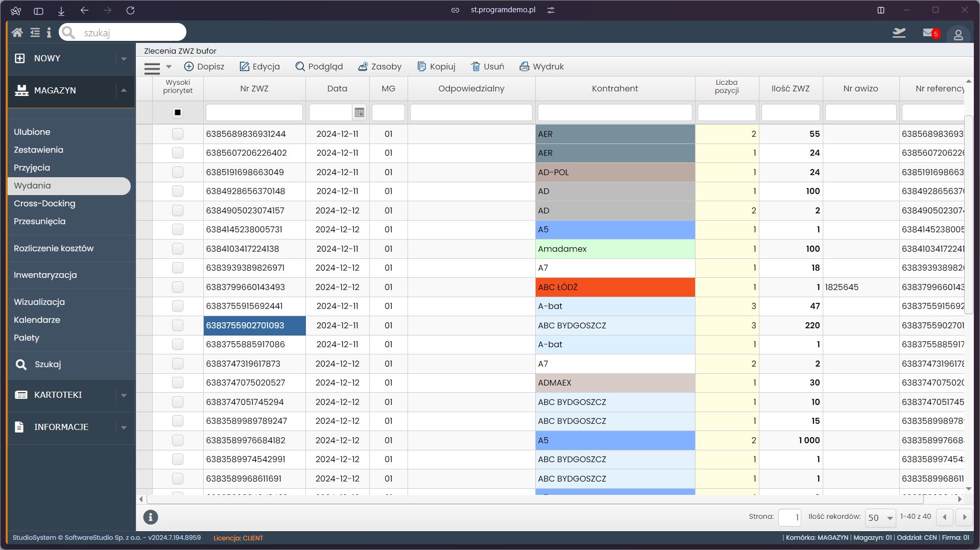Image resolution: width=980 pixels, height=550 pixels.
Task: Open Inwentaryzacja from the sidebar menu
Action: click(45, 275)
